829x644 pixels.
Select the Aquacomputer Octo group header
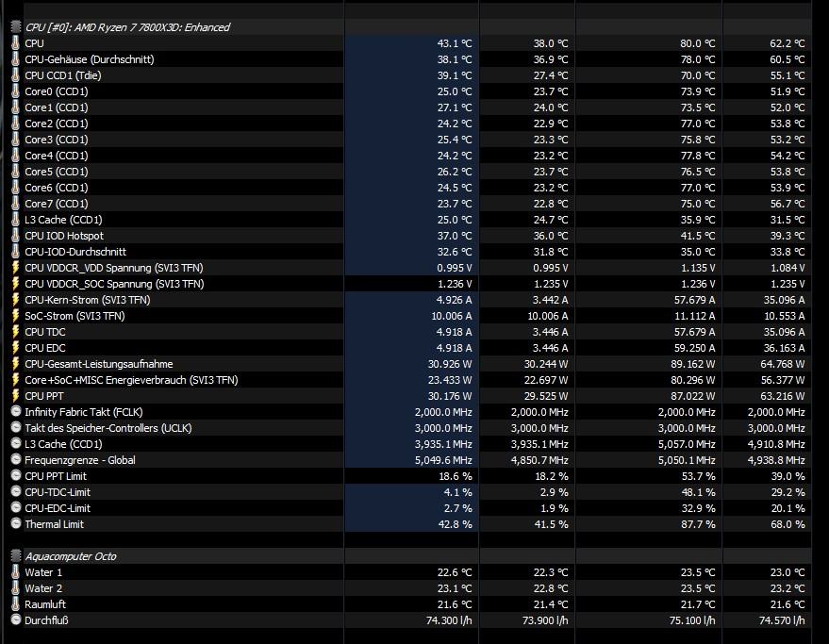(71, 556)
